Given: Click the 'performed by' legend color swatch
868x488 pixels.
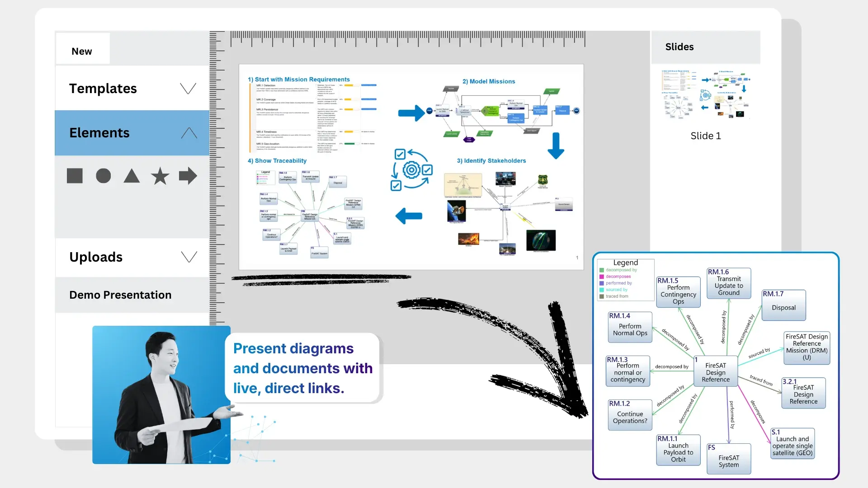Looking at the screenshot, I should coord(602,283).
